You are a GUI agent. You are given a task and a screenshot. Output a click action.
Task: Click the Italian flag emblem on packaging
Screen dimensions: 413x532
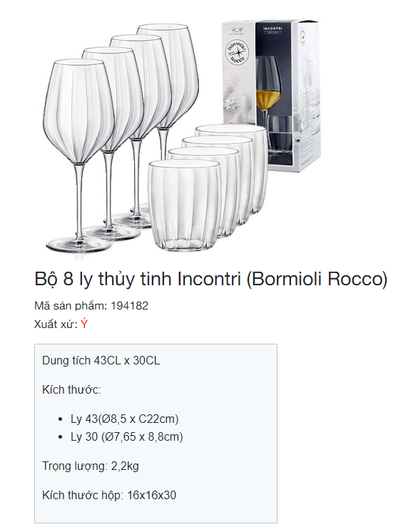pyautogui.click(x=238, y=31)
